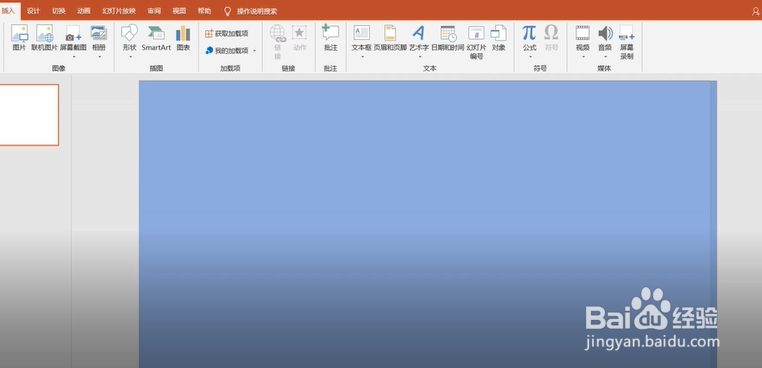Image resolution: width=762 pixels, height=368 pixels.
Task: Click the user account icon
Action: coord(757,11)
